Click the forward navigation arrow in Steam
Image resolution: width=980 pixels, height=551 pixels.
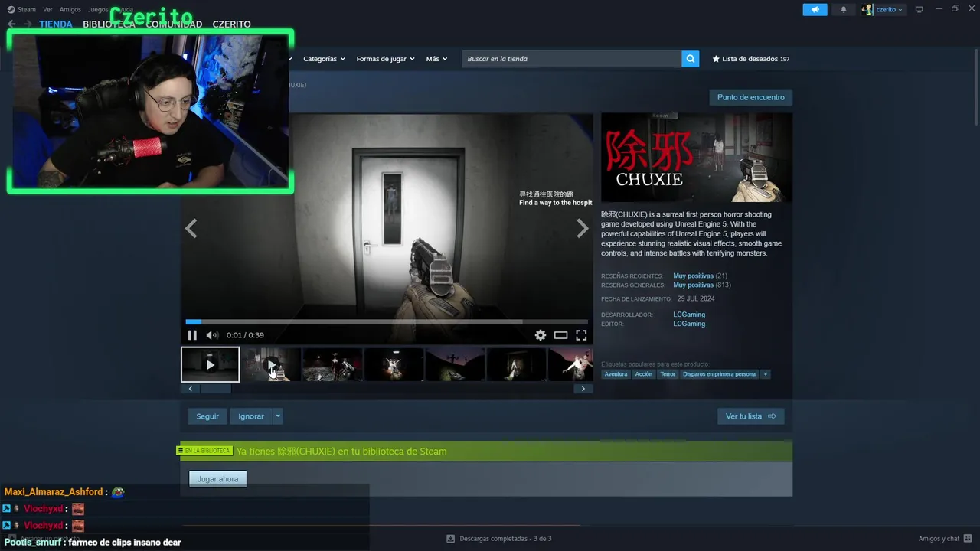[28, 24]
